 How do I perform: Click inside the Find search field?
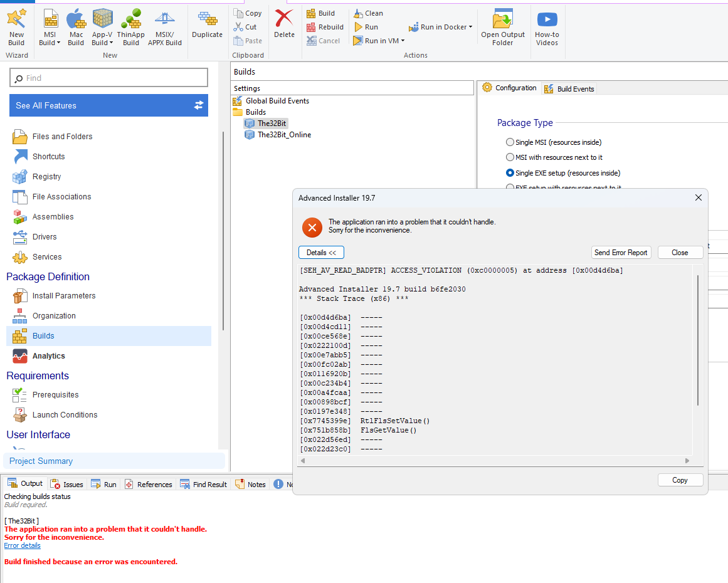pyautogui.click(x=108, y=77)
